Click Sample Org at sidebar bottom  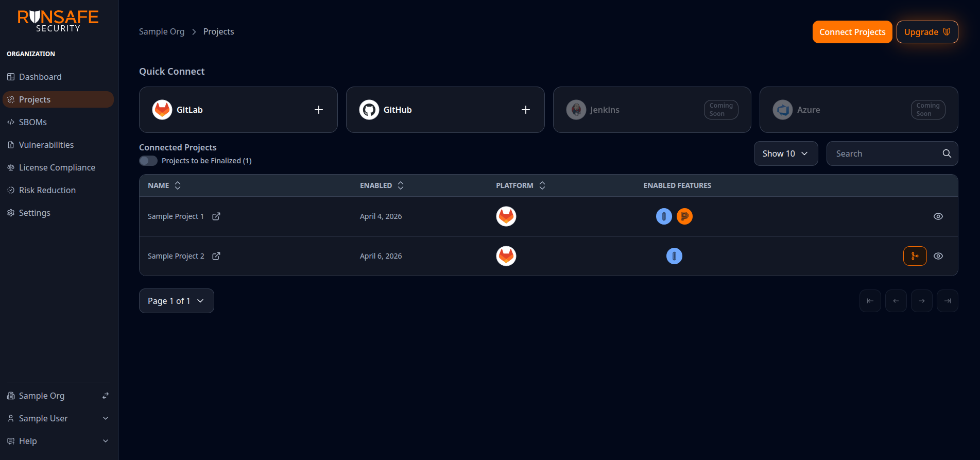42,396
